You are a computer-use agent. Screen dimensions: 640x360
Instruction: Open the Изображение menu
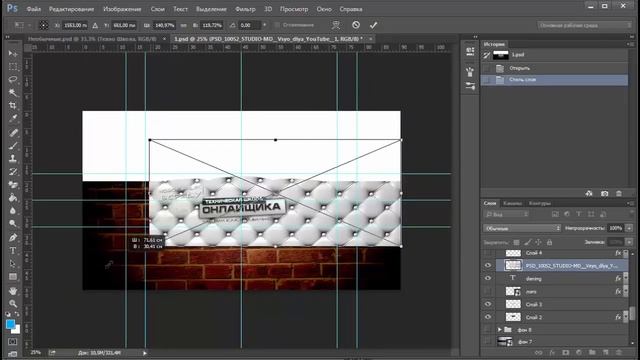point(122,9)
